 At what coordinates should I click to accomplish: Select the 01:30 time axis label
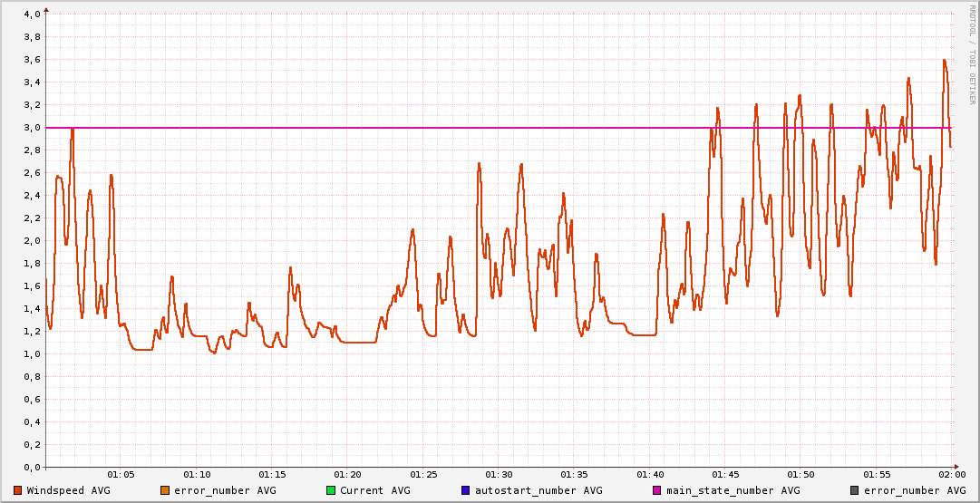[499, 474]
